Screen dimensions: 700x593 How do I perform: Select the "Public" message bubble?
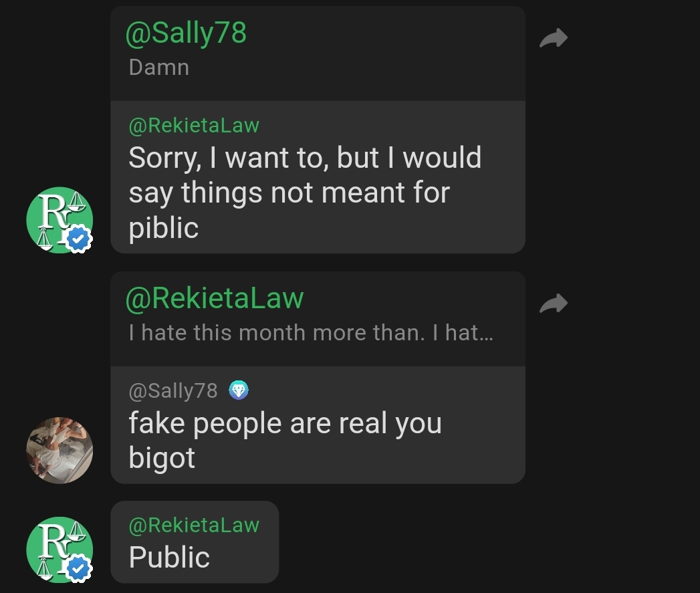tap(195, 542)
